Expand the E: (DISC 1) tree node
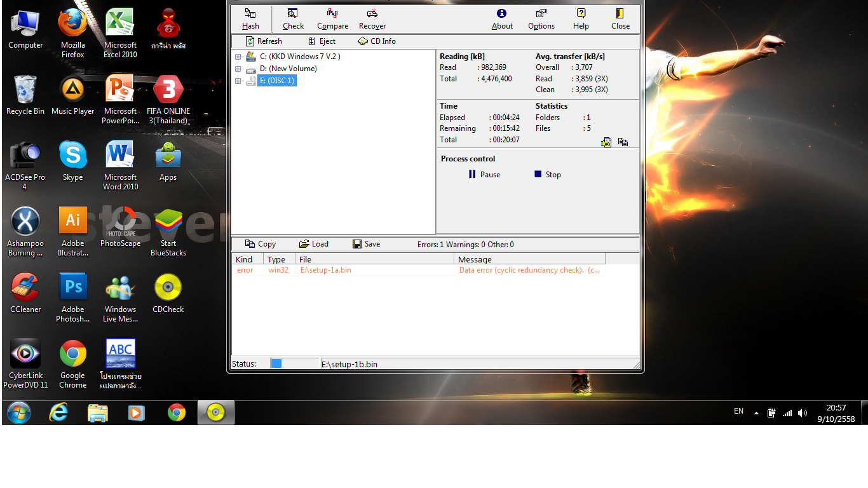The width and height of the screenshot is (868, 488). point(238,81)
